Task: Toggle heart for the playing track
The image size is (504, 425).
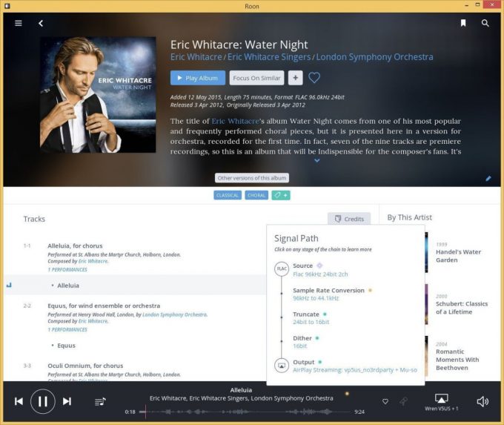Action: point(385,401)
